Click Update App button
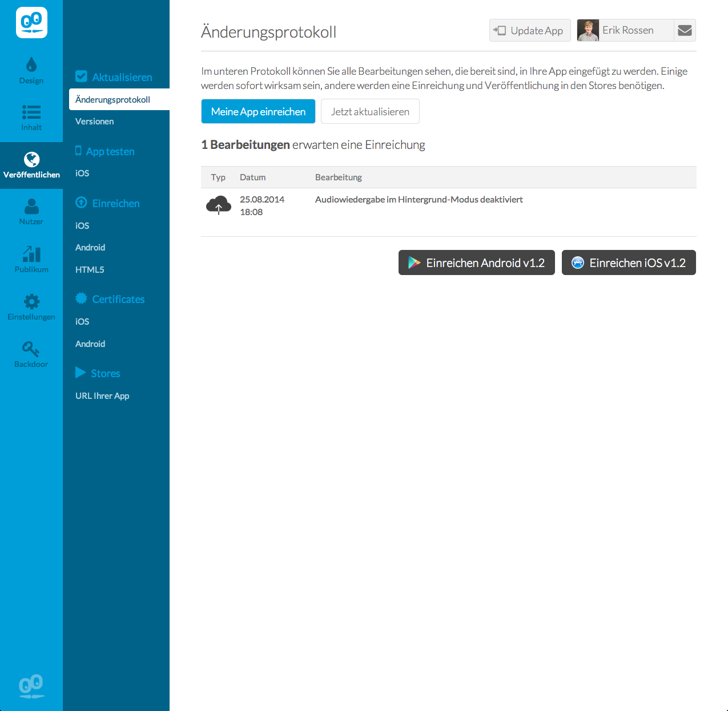 tap(530, 30)
